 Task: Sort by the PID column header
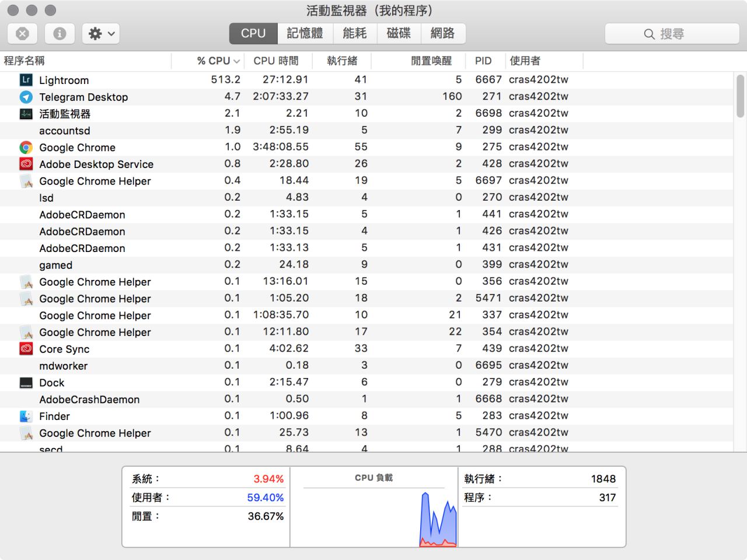(x=483, y=61)
